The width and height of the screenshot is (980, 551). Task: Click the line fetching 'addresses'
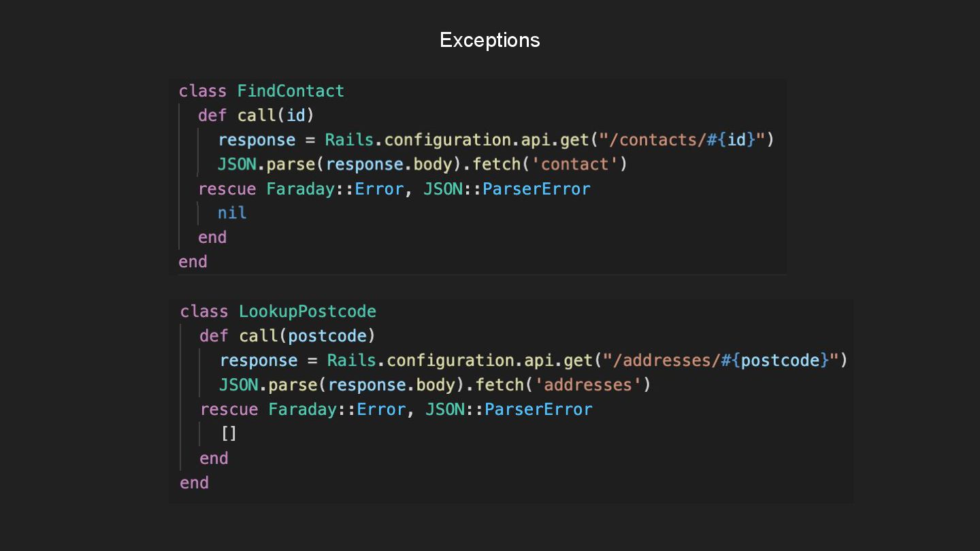(435, 385)
